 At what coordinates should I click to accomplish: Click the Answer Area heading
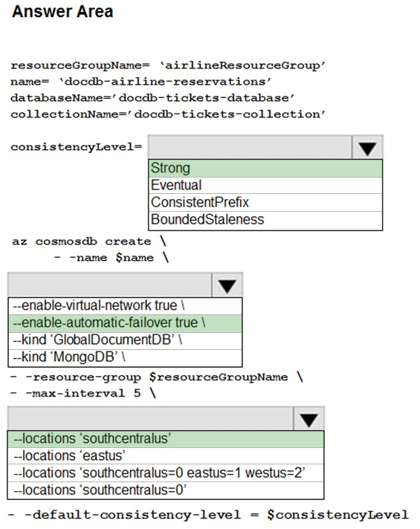(x=62, y=11)
